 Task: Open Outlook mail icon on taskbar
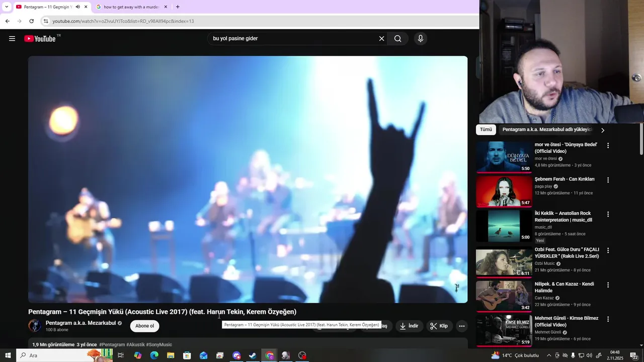(x=203, y=355)
